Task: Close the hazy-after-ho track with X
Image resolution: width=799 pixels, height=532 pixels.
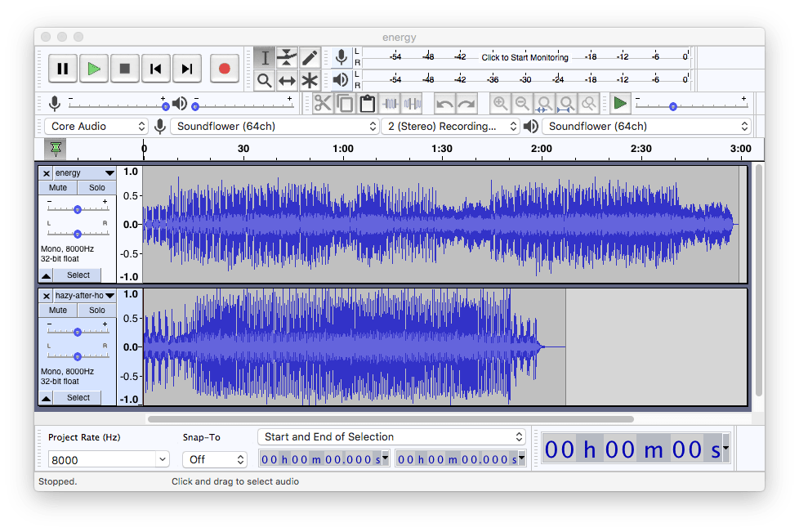Action: pyautogui.click(x=46, y=296)
